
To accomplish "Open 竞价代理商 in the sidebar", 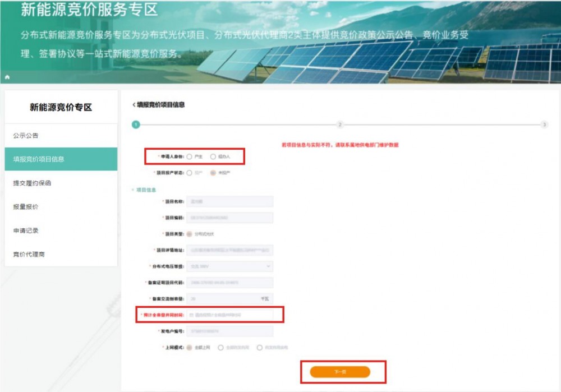I will [61, 254].
